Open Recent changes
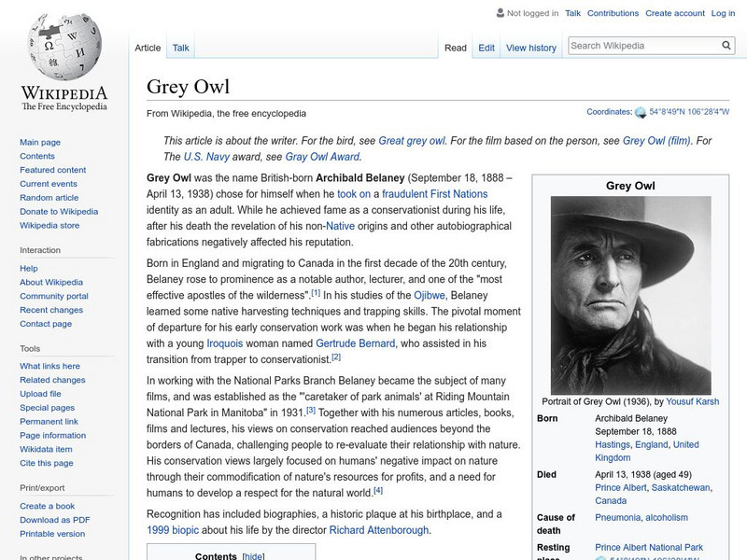This screenshot has width=747, height=560. click(51, 310)
